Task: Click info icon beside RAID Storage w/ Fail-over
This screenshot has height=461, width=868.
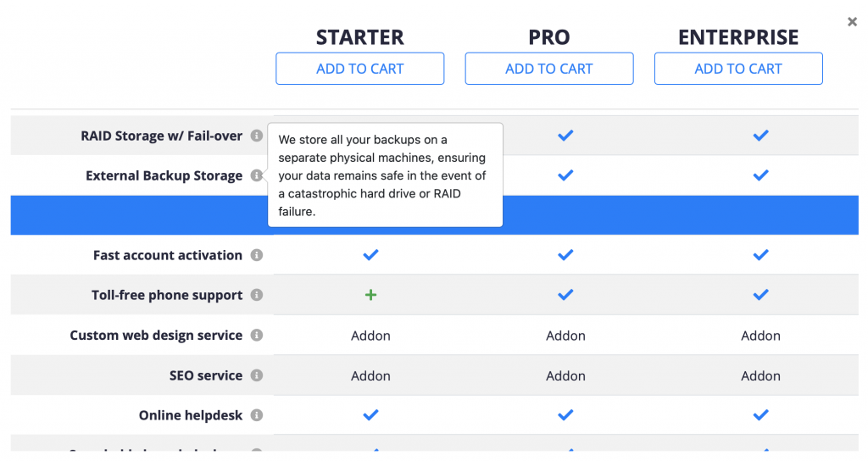Action: pyautogui.click(x=257, y=136)
